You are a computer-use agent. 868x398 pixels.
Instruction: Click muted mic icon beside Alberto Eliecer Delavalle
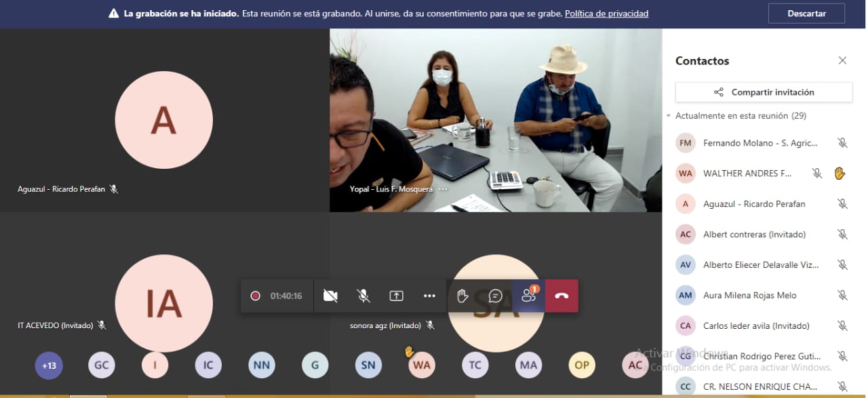click(842, 265)
